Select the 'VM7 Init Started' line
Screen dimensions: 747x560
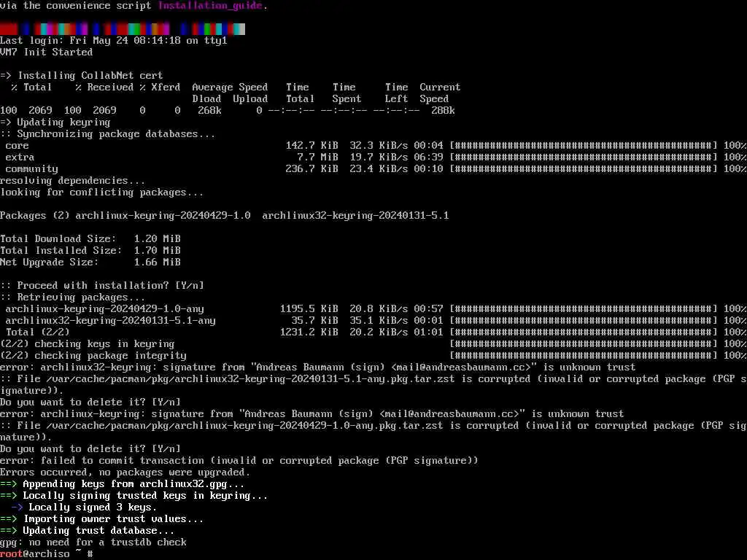pyautogui.click(x=46, y=52)
